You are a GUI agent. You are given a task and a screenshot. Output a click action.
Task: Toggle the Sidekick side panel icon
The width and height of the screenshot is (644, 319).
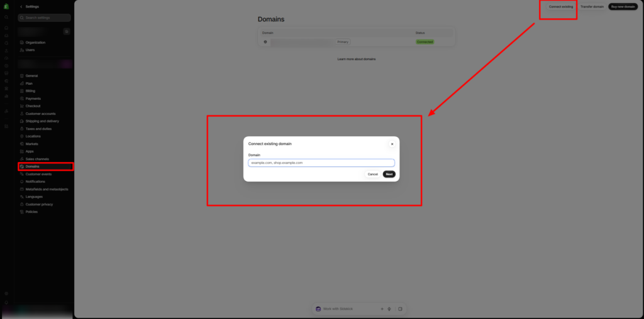(x=400, y=309)
